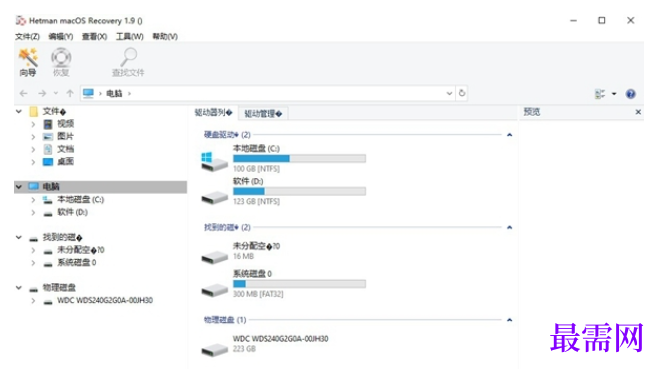662x369 pixels.
Task: Open the address bar history dropdown arrow
Action: pyautogui.click(x=449, y=93)
